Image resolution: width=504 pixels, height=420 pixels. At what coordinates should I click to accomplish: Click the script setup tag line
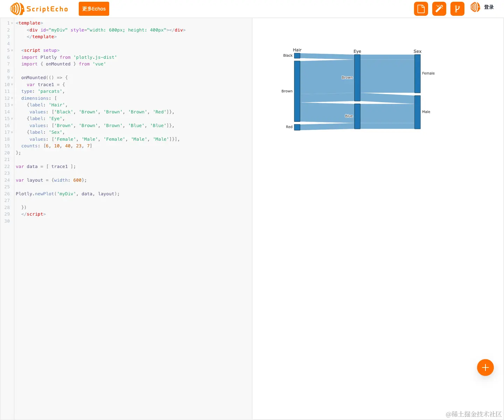pos(40,50)
